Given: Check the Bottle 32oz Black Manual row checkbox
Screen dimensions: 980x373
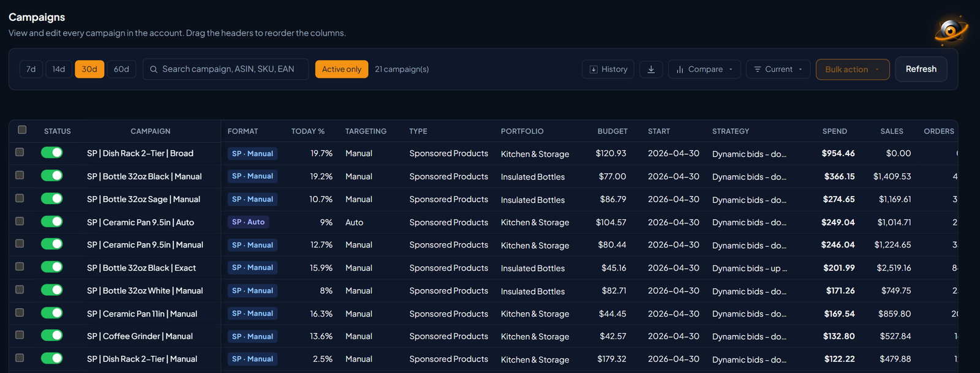Looking at the screenshot, I should click(x=20, y=175).
